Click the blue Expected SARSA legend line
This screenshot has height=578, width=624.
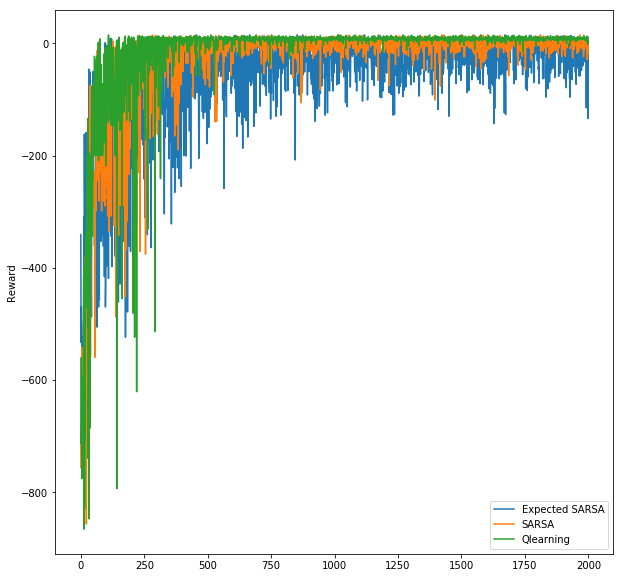click(x=504, y=509)
